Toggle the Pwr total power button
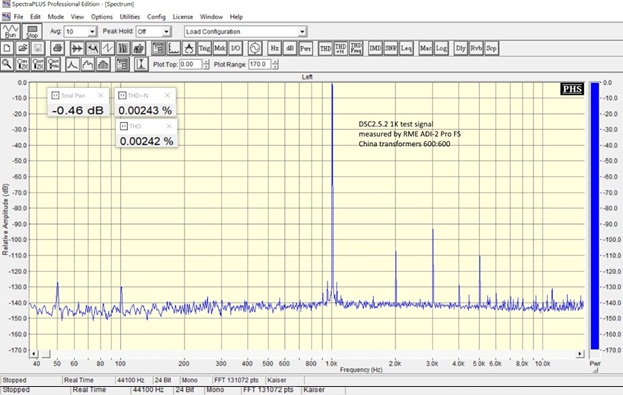Viewport: 623px width, 395px height. coord(305,48)
